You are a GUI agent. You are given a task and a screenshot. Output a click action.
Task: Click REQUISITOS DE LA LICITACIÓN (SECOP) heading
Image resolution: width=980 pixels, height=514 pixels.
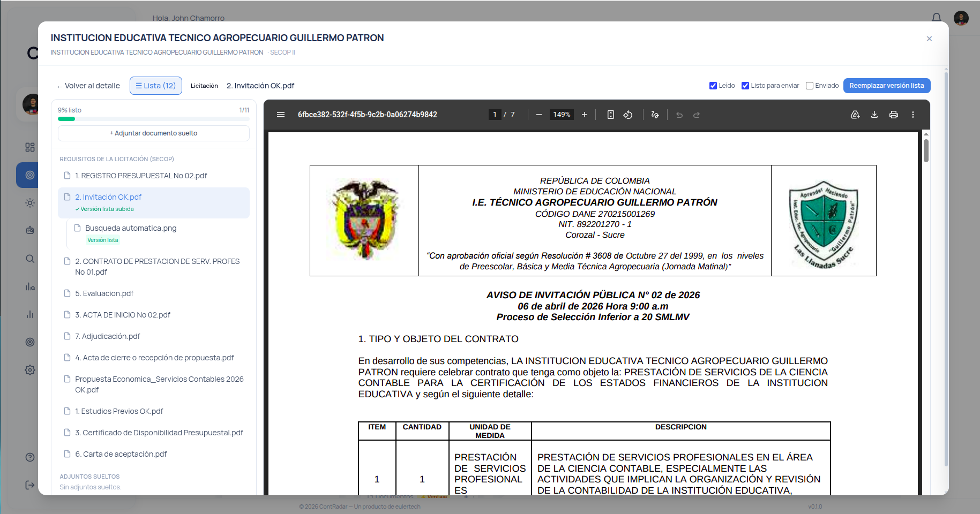[117, 159]
